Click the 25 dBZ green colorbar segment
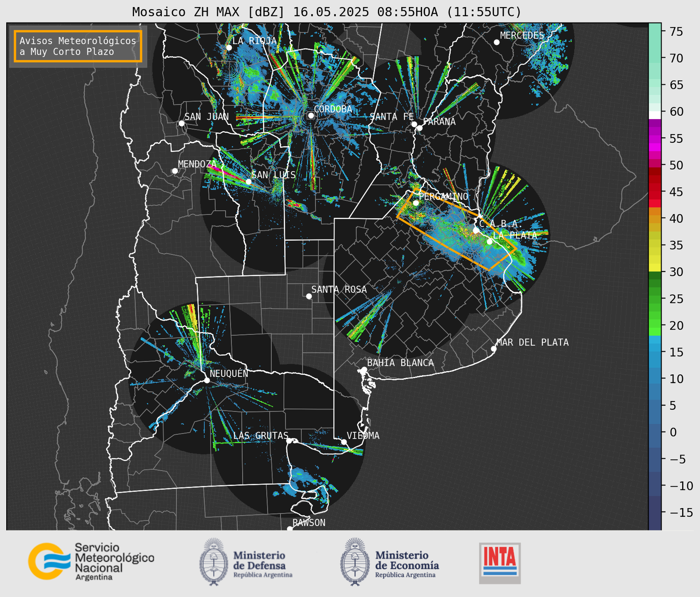 (654, 299)
